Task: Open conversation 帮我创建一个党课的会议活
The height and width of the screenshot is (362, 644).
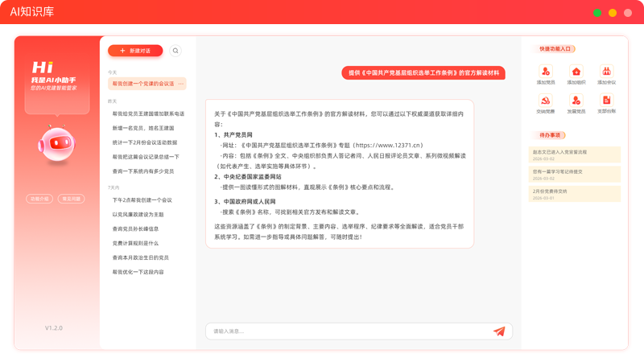Action: (x=147, y=84)
